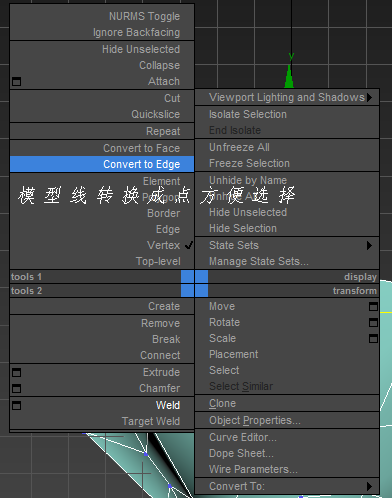Viewport: 392px width, 498px height.
Task: Open Scale transform settings box
Action: (x=373, y=339)
